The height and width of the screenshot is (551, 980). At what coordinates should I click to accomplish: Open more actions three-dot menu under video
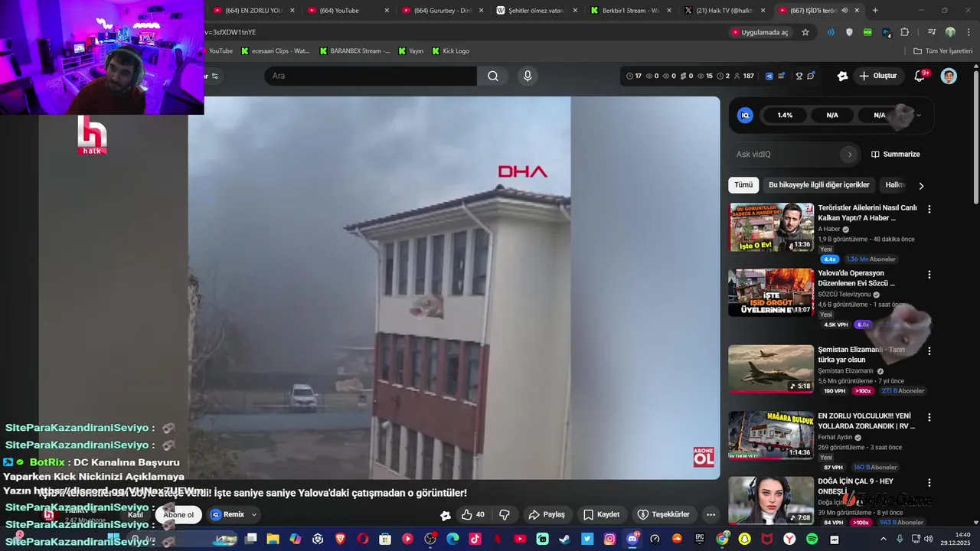711,514
